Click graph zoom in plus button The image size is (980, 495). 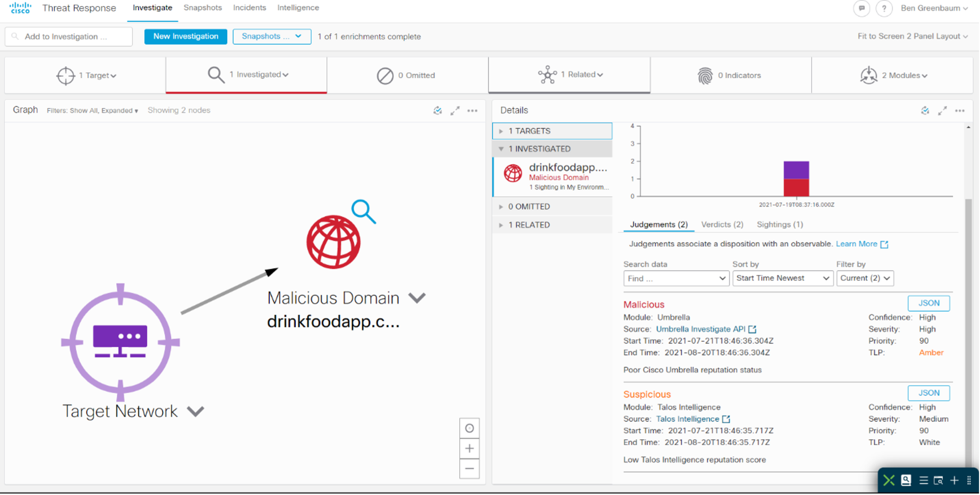[x=469, y=449]
